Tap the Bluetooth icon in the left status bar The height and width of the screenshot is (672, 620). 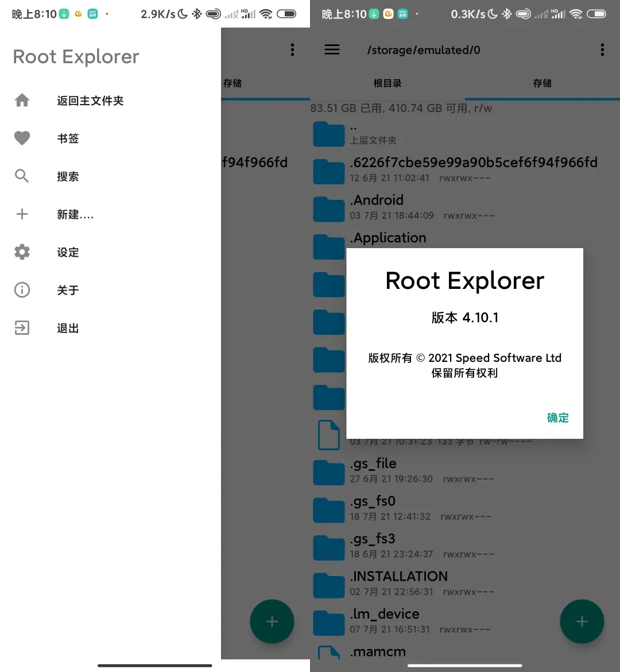(x=197, y=14)
